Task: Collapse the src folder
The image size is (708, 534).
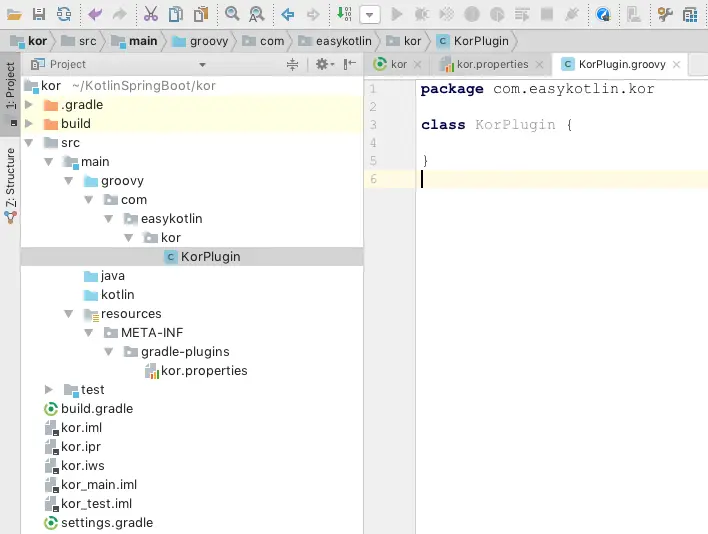Action: tap(29, 143)
